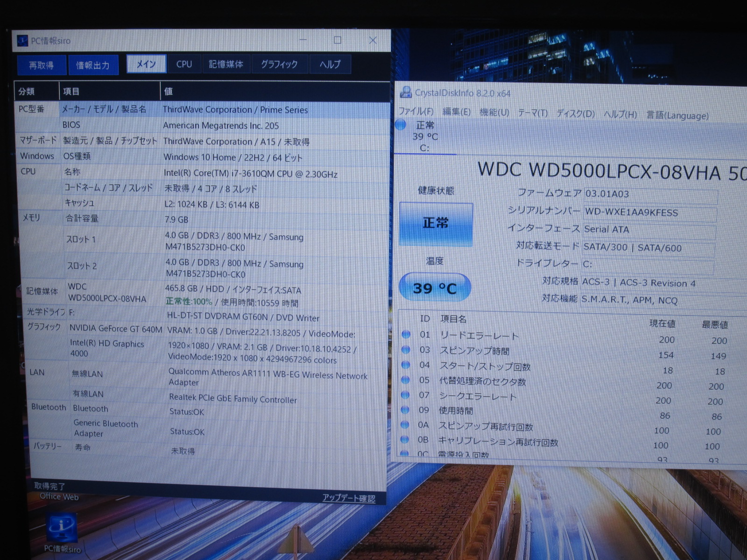The image size is (747, 560).
Task: Open the ファイル(F) menu in CrystalDiskInfo
Action: (416, 112)
